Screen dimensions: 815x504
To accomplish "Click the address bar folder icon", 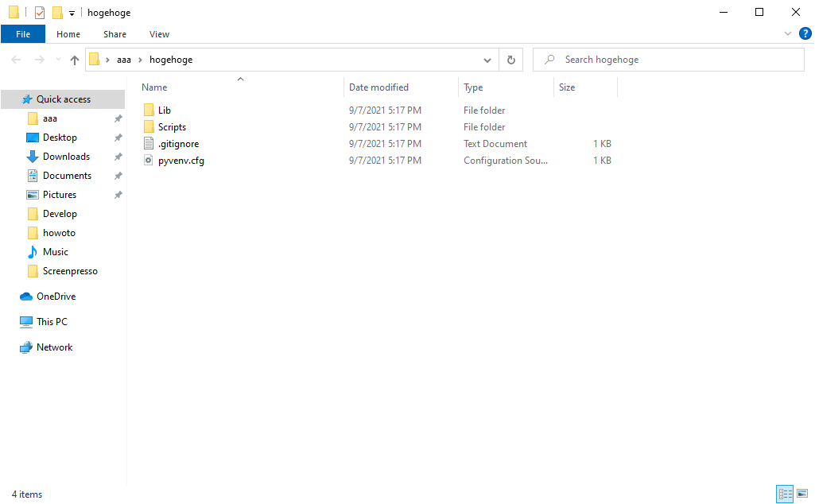I will pyautogui.click(x=94, y=60).
